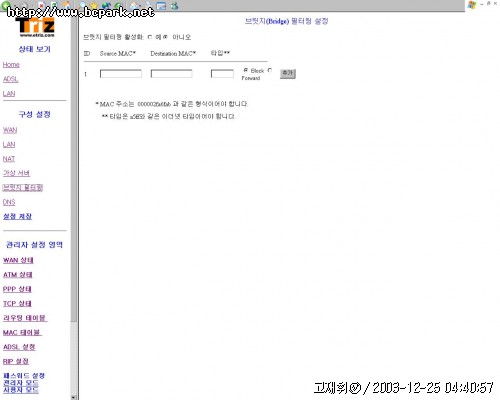Click the sidebar vertical scrollbar track
The height and width of the screenshot is (400, 500).
(74, 358)
